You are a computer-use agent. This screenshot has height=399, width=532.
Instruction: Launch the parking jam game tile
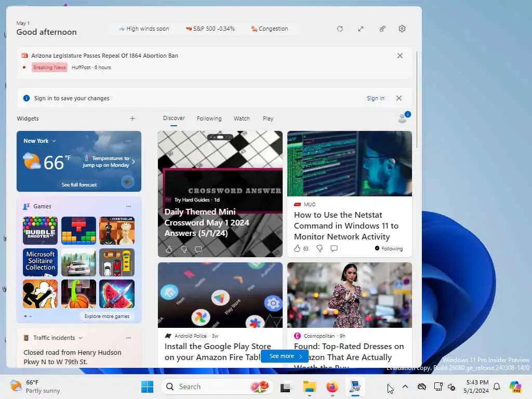click(x=117, y=262)
